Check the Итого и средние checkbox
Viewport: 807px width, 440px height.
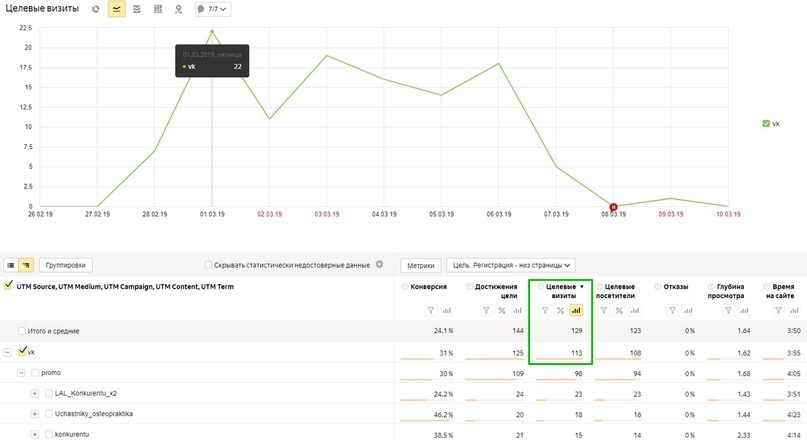click(x=22, y=331)
